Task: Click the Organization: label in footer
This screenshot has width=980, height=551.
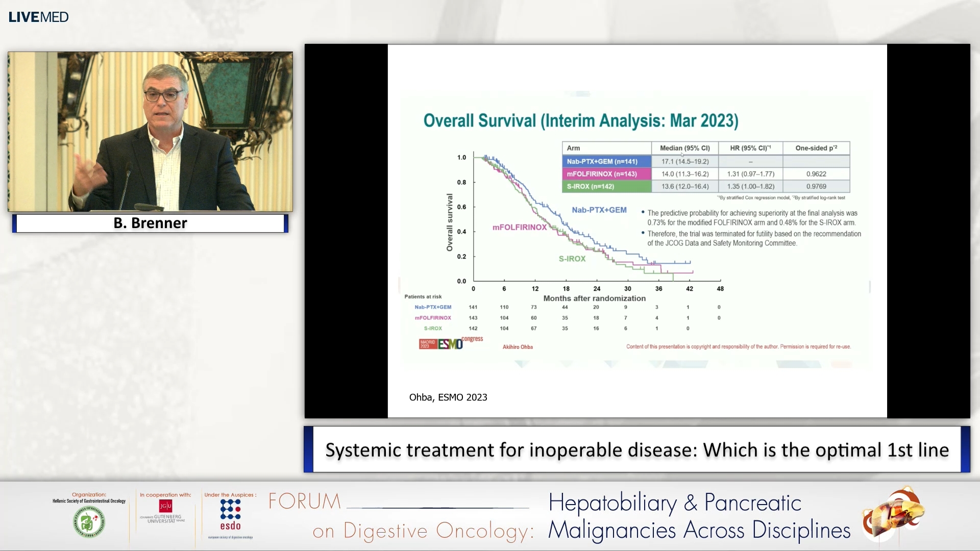Action: [x=89, y=494]
